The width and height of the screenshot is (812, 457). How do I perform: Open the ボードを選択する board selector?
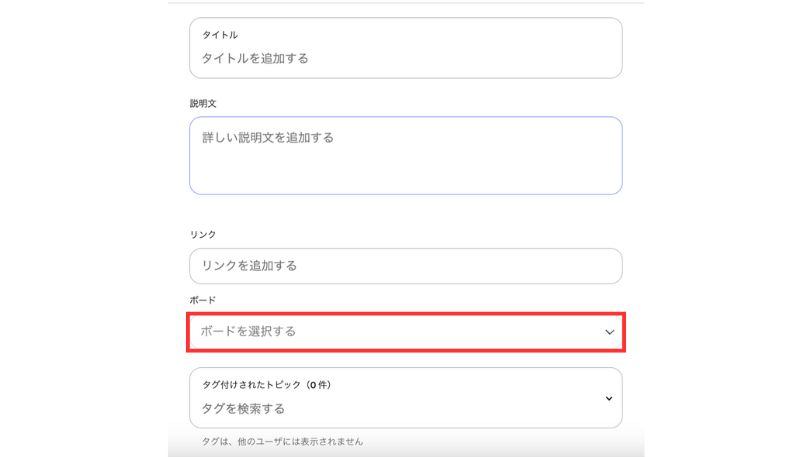tap(405, 332)
